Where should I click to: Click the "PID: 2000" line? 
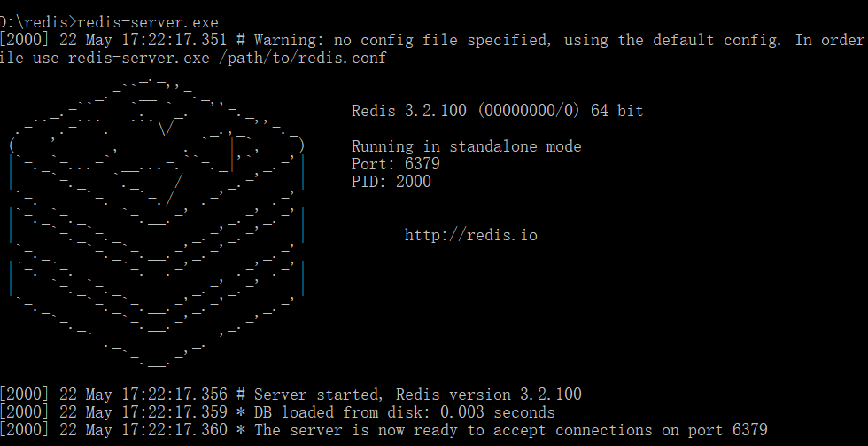[x=391, y=182]
